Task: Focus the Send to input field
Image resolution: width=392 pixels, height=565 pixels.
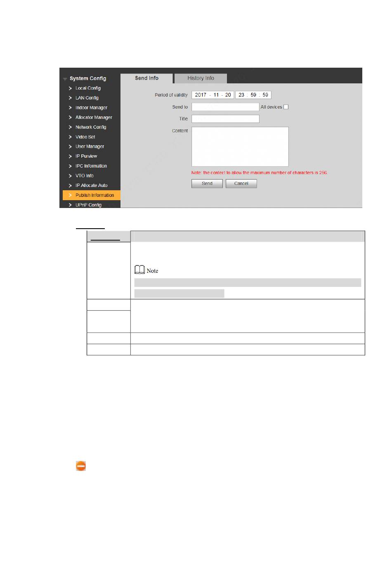Action: [225, 107]
